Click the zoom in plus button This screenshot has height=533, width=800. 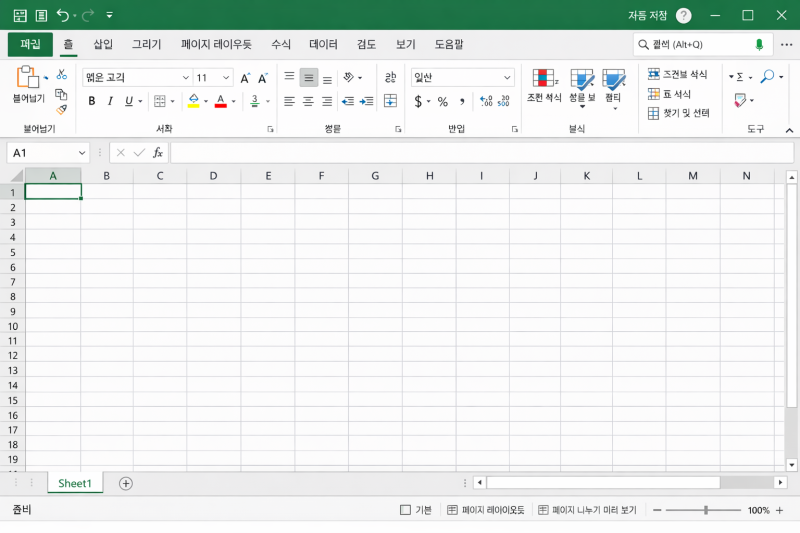pos(779,510)
